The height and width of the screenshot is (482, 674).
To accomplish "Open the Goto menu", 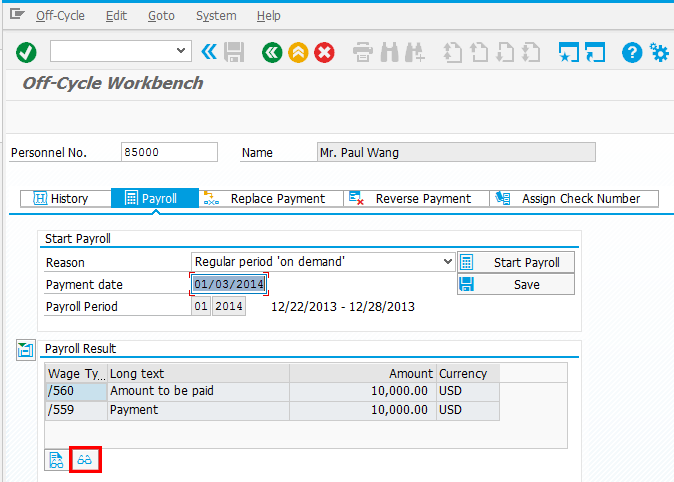I will 160,16.
